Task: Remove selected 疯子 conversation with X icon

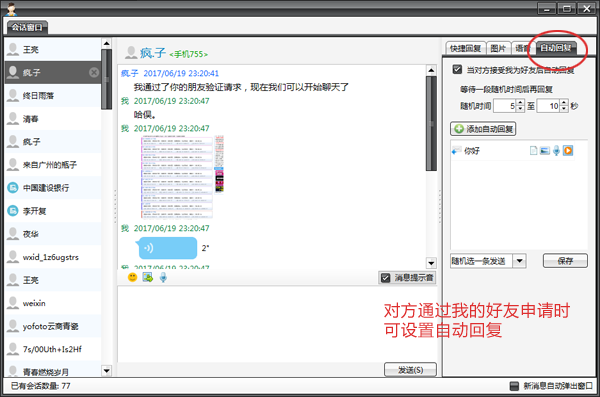Action: pos(94,72)
